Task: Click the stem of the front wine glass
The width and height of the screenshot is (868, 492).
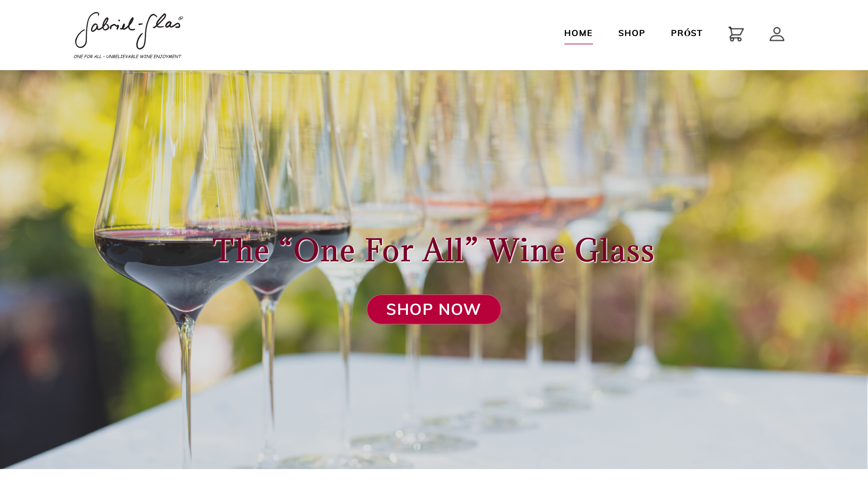Action: click(x=185, y=389)
